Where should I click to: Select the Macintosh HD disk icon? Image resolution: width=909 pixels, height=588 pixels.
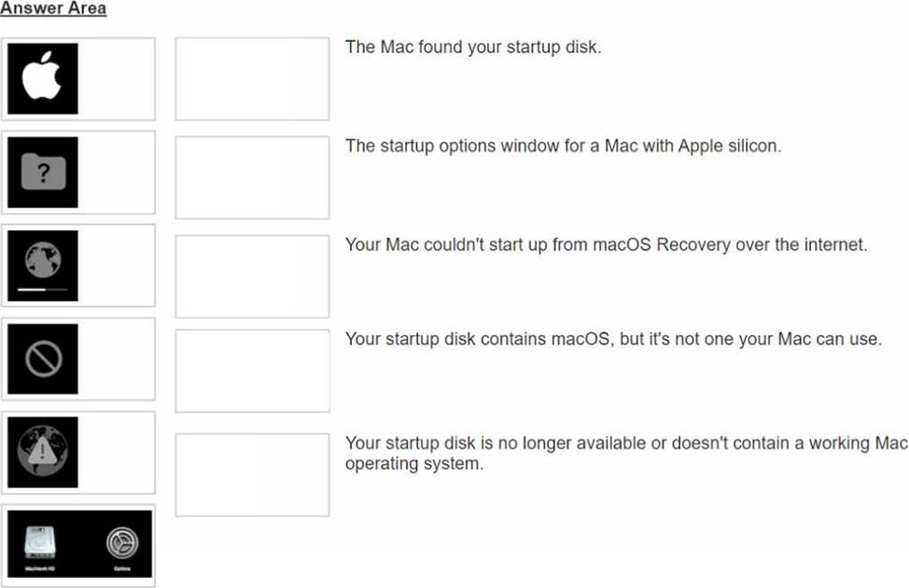click(x=39, y=542)
